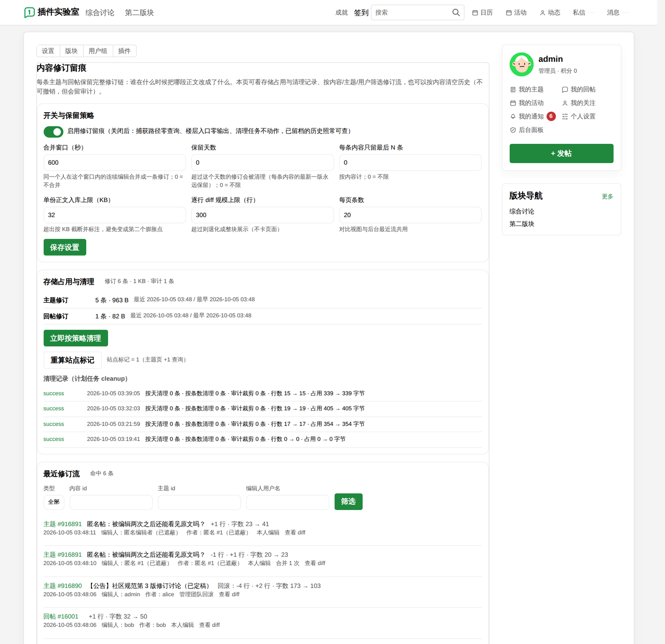Click the 签到 header link
This screenshot has height=644, width=665.
coord(361,12)
